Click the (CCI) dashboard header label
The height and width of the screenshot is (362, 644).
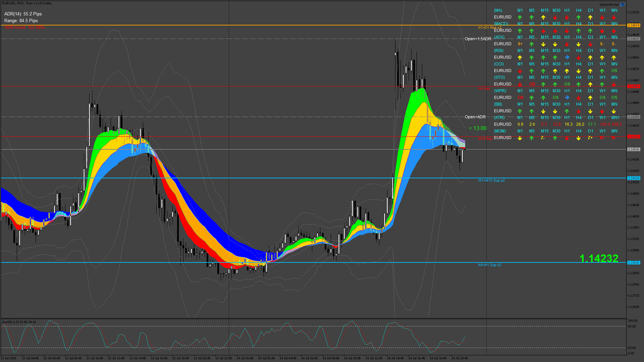(499, 64)
